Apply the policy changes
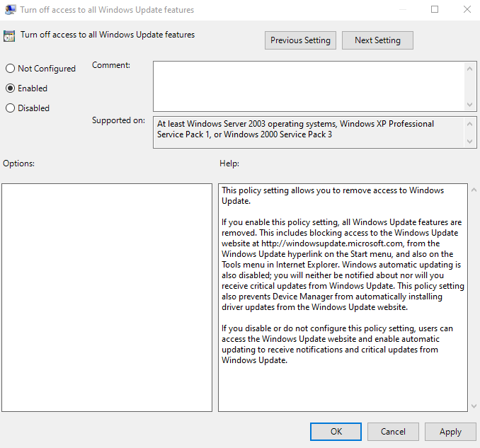The image size is (480, 448). (x=450, y=432)
